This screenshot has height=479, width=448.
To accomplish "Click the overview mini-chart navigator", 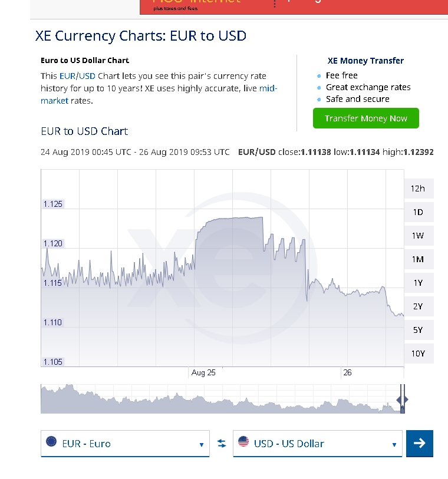I will (x=222, y=399).
